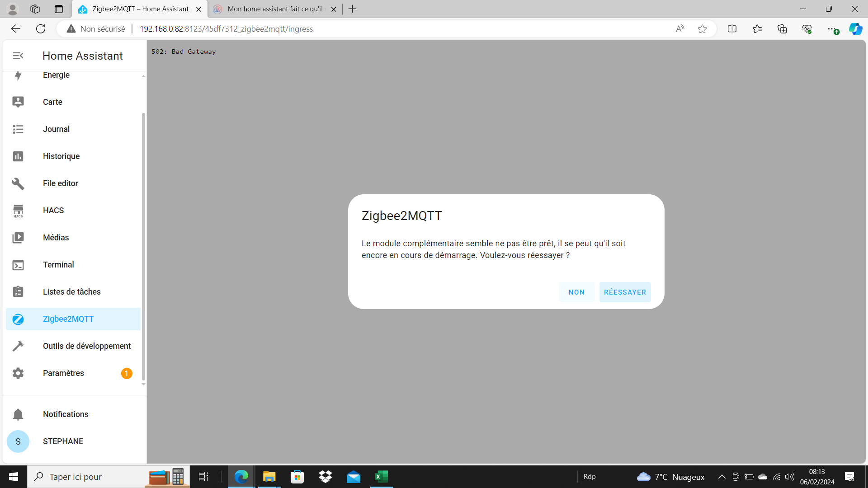The image size is (868, 488).
Task: Open the Médias play icon
Action: tap(18, 238)
